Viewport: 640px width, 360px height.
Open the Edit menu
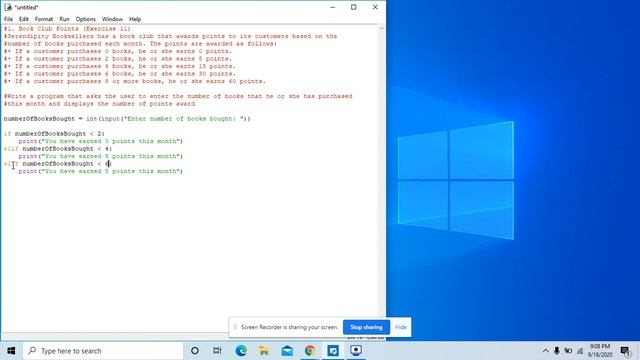point(24,19)
